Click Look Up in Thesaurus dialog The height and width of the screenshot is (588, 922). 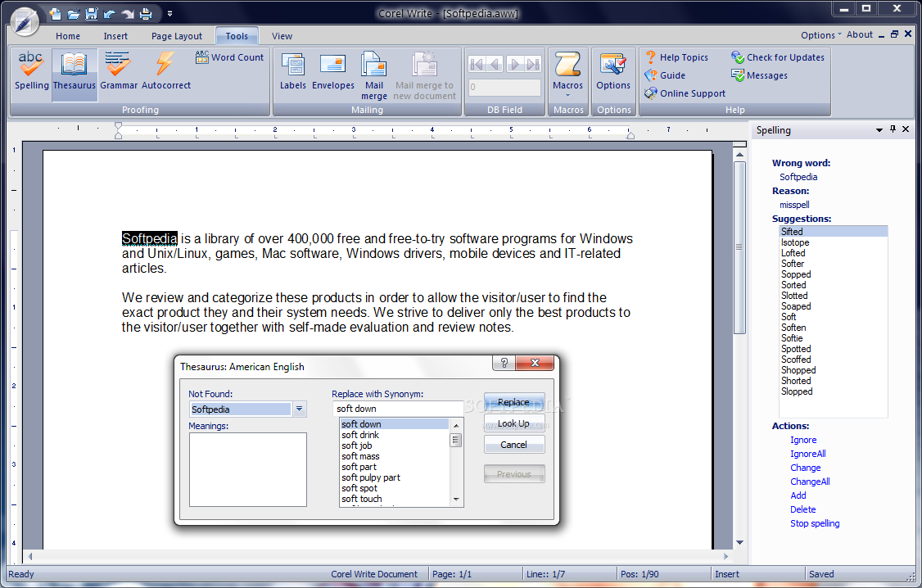[x=514, y=423]
